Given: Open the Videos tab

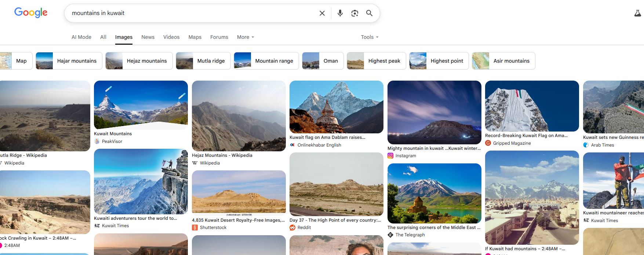Looking at the screenshot, I should (x=171, y=37).
